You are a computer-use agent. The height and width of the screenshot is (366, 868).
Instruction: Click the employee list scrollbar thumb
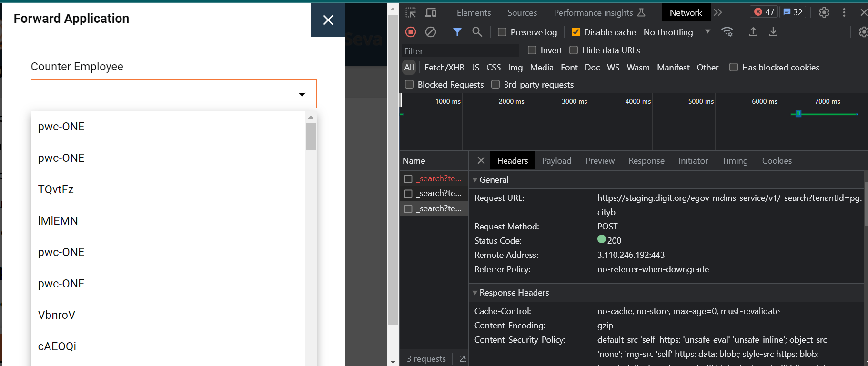tap(311, 137)
